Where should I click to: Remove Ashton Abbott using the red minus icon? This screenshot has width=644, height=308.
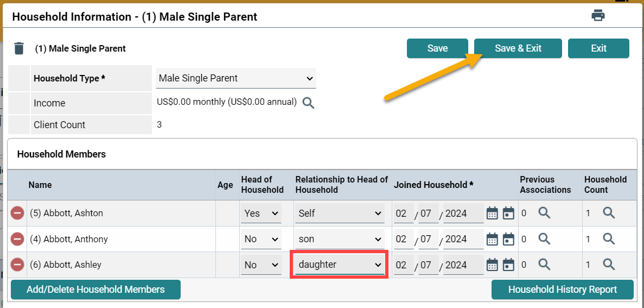pos(17,213)
